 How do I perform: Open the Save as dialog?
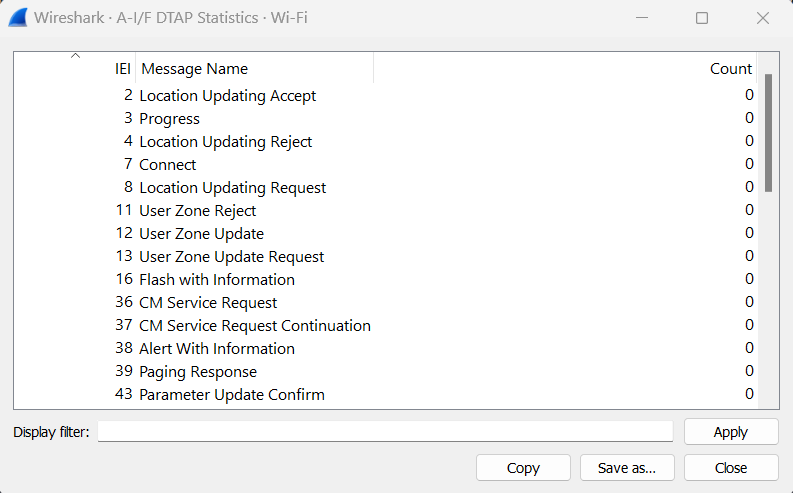pyautogui.click(x=627, y=468)
